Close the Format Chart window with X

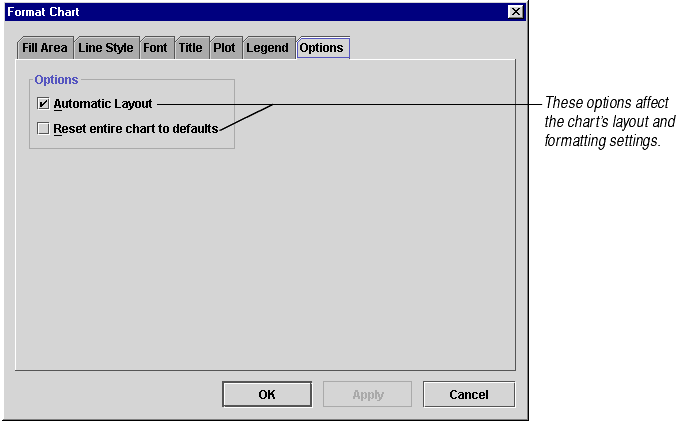click(x=515, y=12)
